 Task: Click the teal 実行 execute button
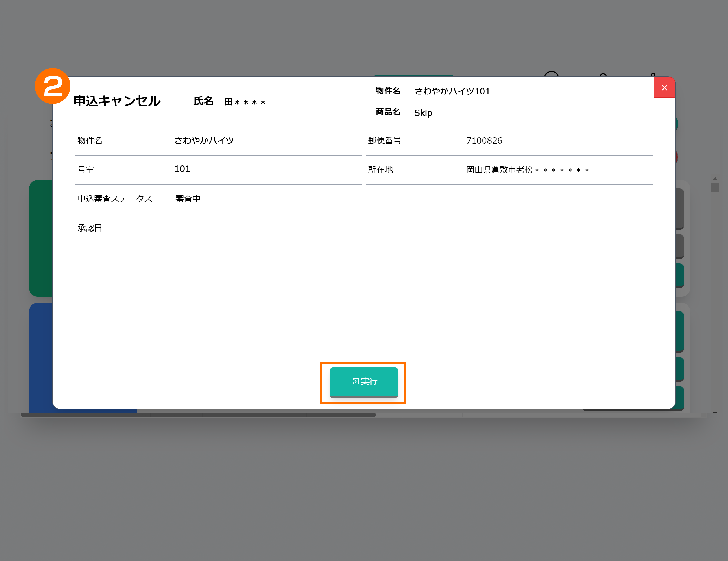coord(364,381)
